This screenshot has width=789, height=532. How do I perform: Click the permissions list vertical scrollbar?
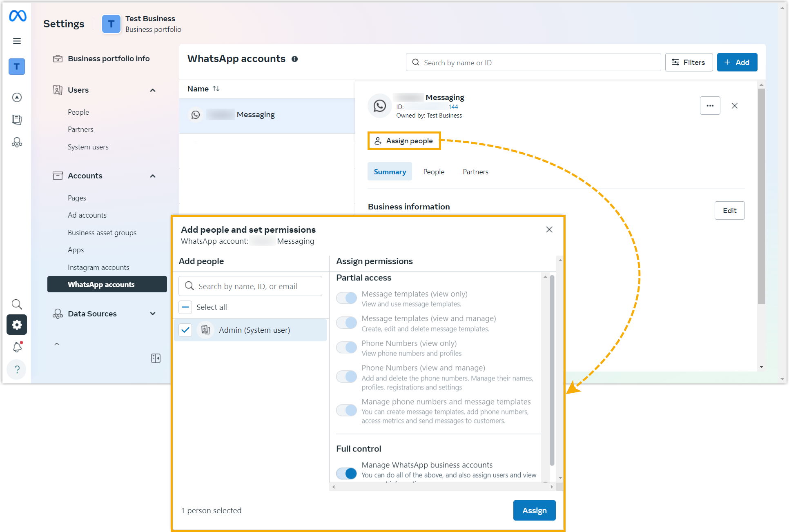[552, 371]
